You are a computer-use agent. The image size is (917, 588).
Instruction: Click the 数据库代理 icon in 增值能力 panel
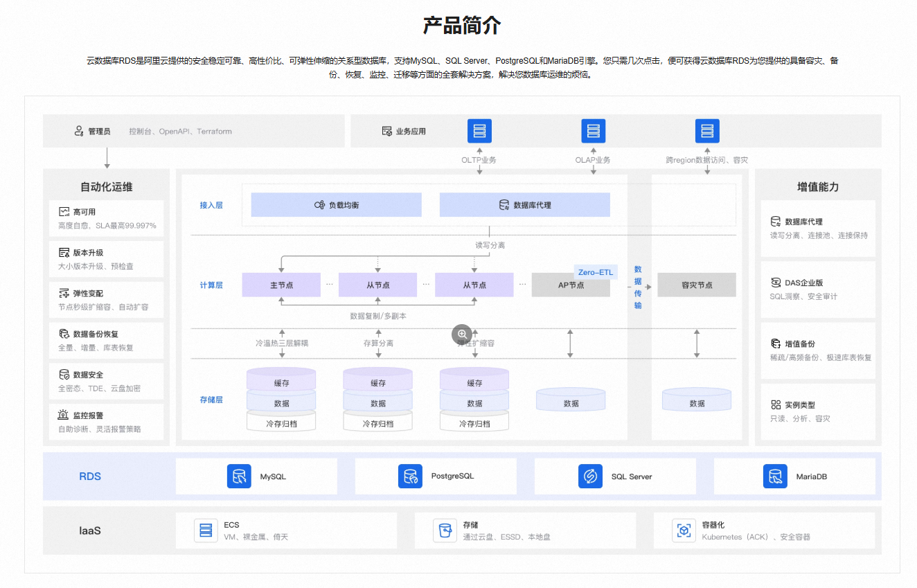[x=776, y=222]
